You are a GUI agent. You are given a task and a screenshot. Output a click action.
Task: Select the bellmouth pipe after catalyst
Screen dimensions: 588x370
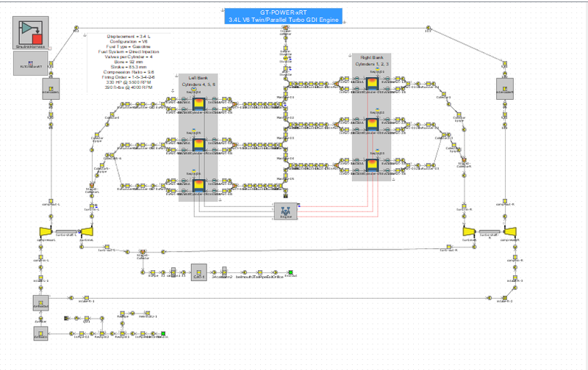(x=244, y=272)
